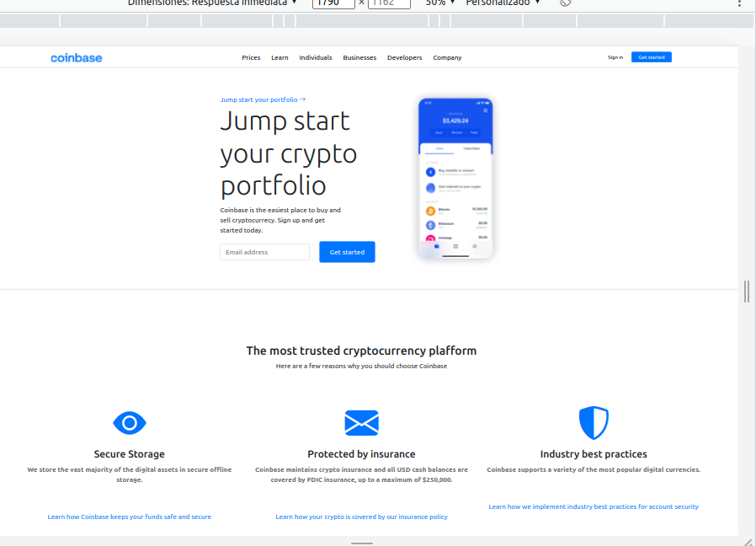Follow the Jump start your portfolio link
The width and height of the screenshot is (756, 546).
click(263, 99)
